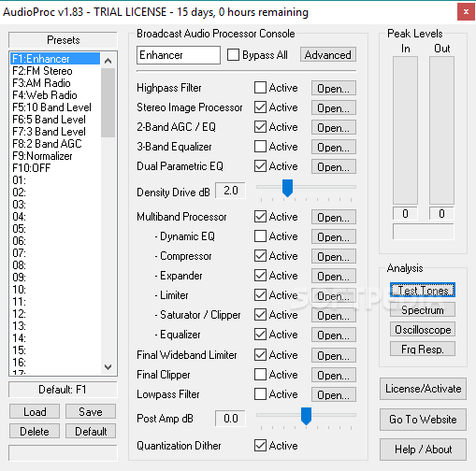Toggle Multiband Processor Active checkbox

coord(260,217)
